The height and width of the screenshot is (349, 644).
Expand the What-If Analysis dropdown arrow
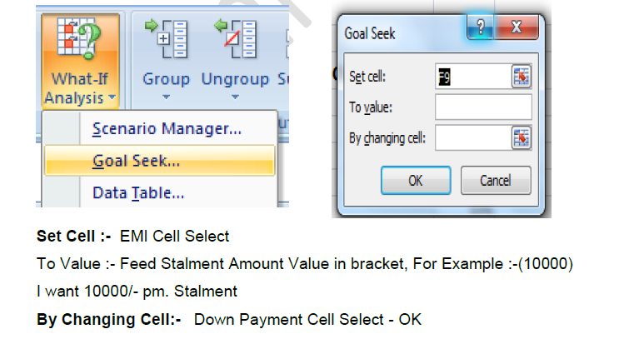tap(109, 99)
